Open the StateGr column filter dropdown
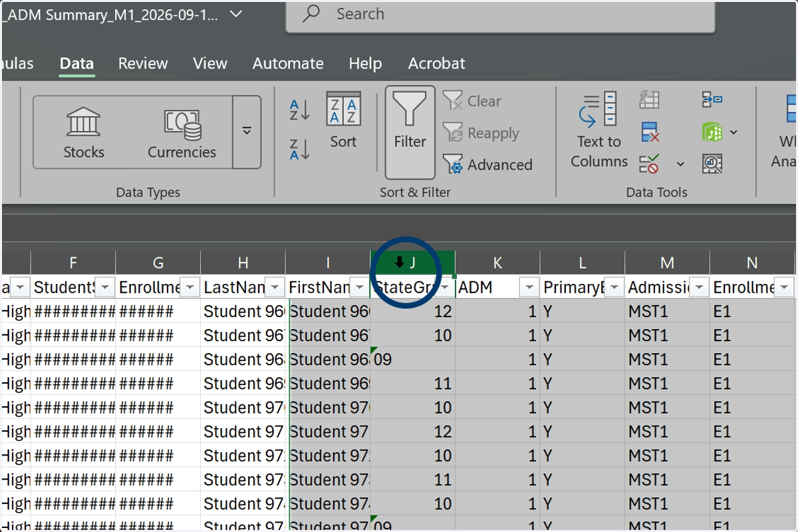 444,288
